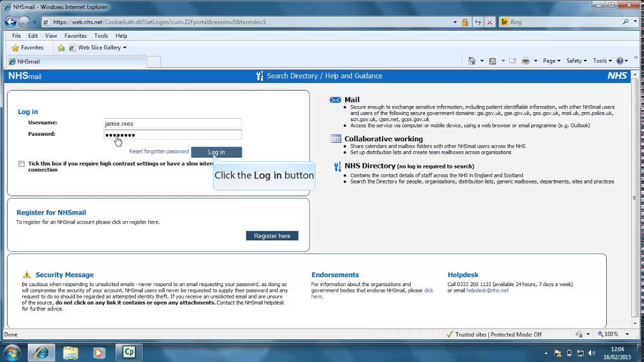
Task: Click the privacy report icon in status bar
Action: [579, 334]
